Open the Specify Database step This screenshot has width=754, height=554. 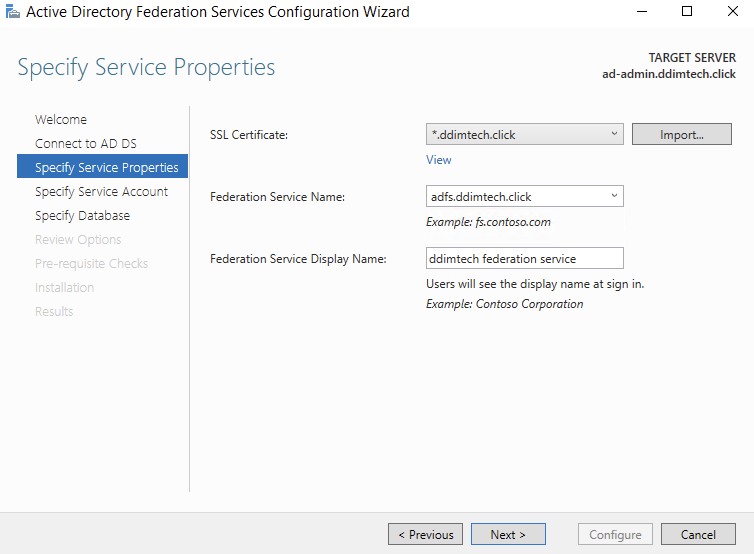coord(82,215)
